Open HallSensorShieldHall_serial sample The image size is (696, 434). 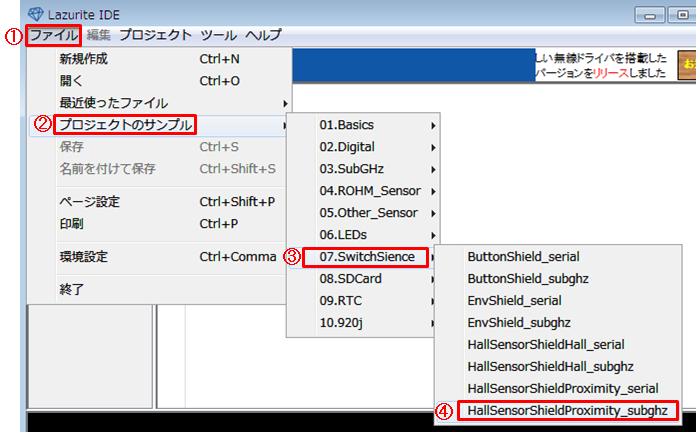click(x=558, y=345)
